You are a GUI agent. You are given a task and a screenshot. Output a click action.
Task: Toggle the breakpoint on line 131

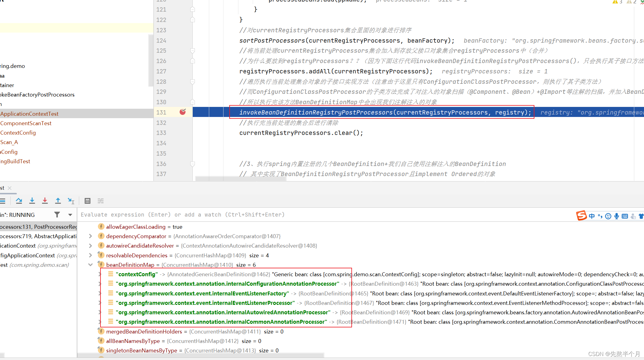pyautogui.click(x=183, y=112)
